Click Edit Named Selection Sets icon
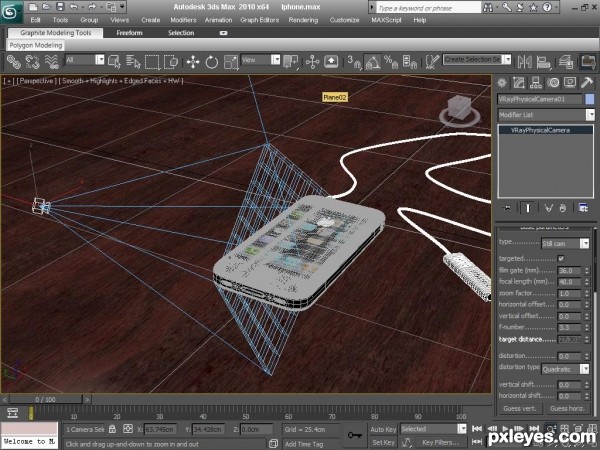 click(x=432, y=62)
